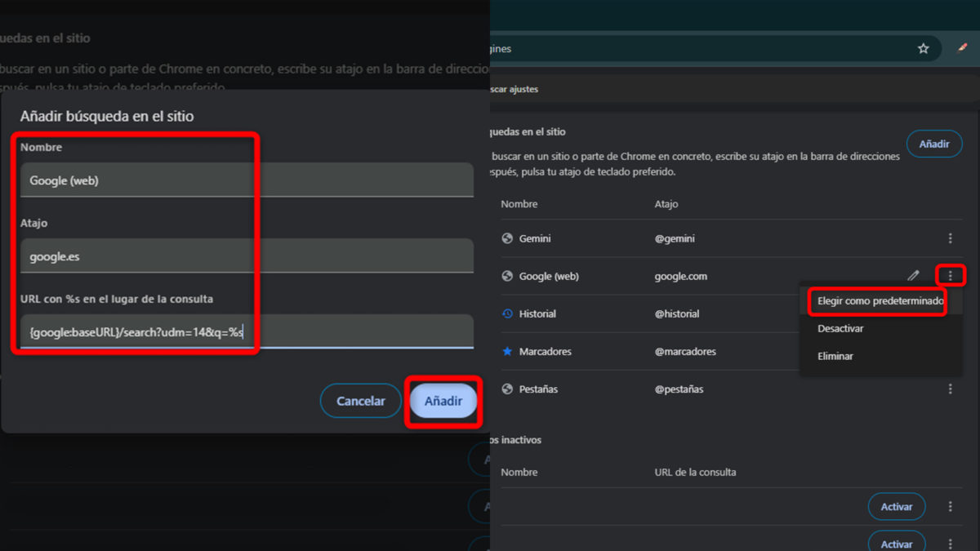Open three-dot menu for Pestañas row
980x551 pixels.
[x=950, y=389]
